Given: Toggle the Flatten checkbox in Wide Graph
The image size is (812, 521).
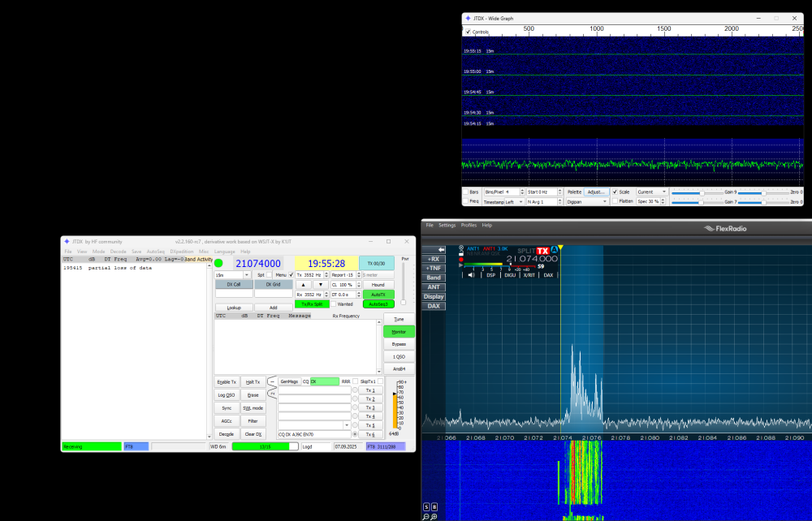Looking at the screenshot, I should click(615, 200).
